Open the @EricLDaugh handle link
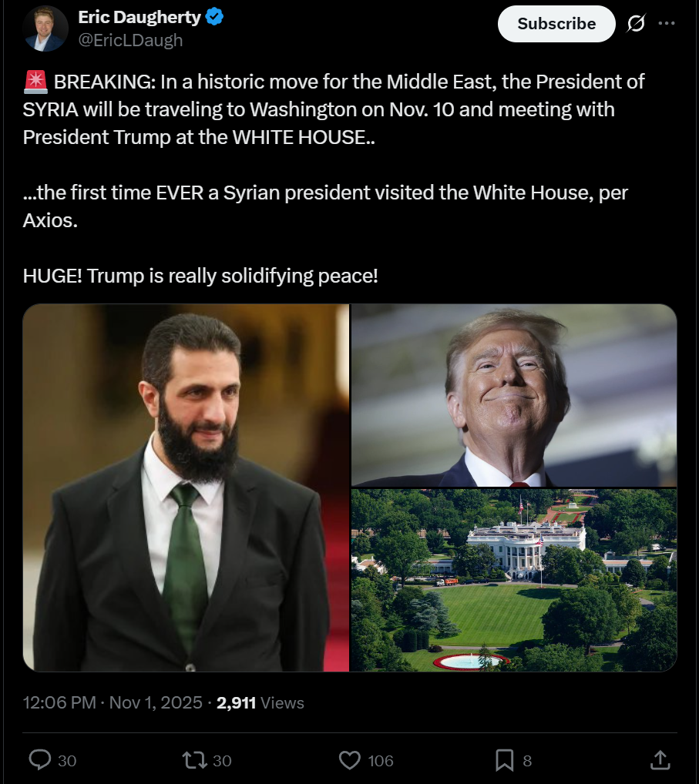 pos(130,40)
